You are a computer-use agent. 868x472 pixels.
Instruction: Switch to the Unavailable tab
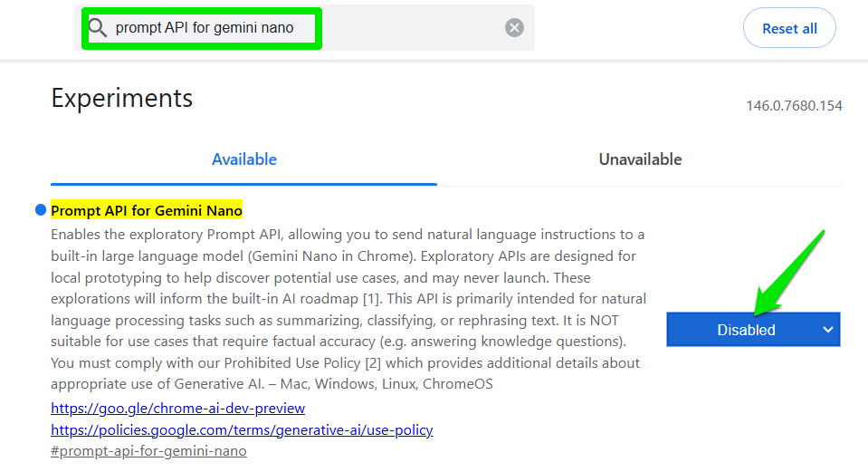(640, 159)
